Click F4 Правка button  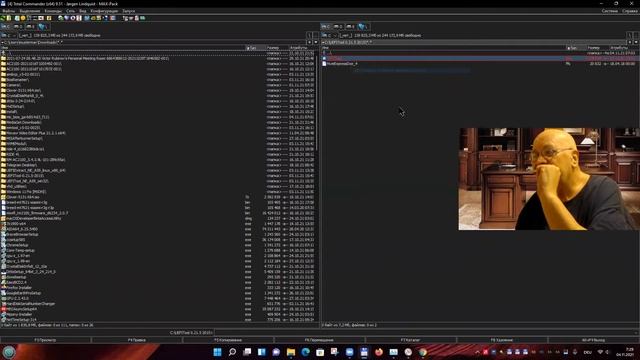point(137,340)
